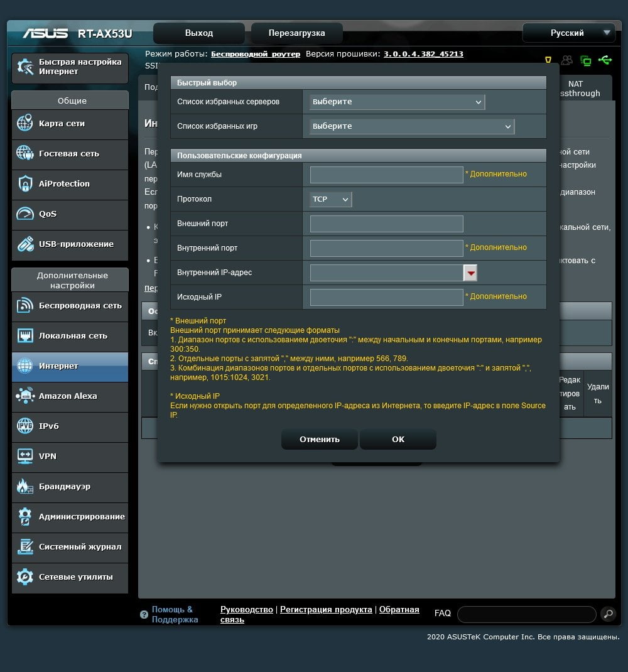Focus the internal IP address field
The image size is (628, 672).
tap(387, 273)
